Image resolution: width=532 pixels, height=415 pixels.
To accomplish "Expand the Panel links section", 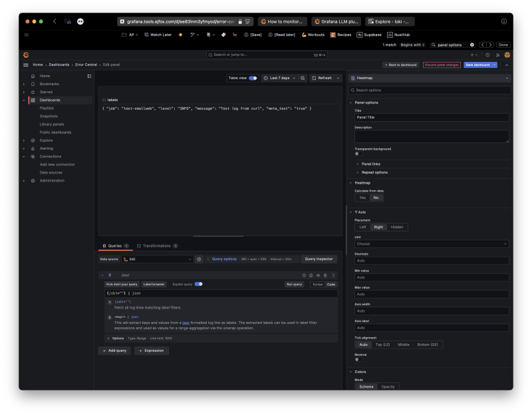I will [370, 164].
